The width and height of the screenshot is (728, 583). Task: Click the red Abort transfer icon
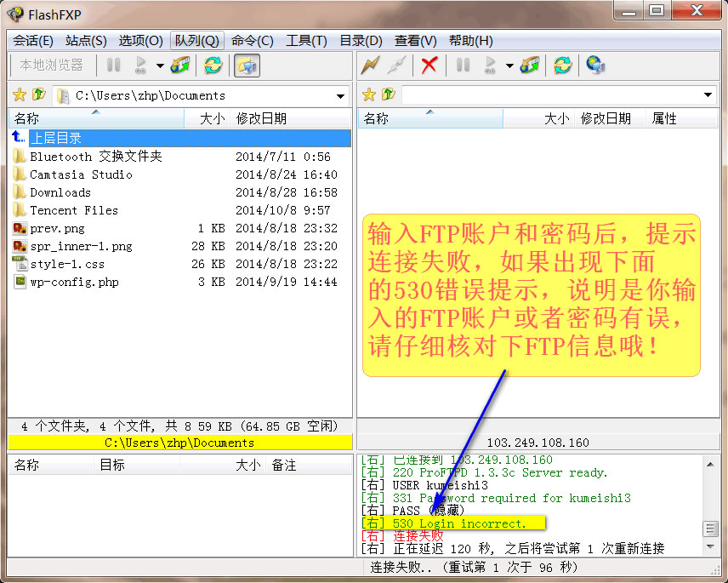point(428,66)
